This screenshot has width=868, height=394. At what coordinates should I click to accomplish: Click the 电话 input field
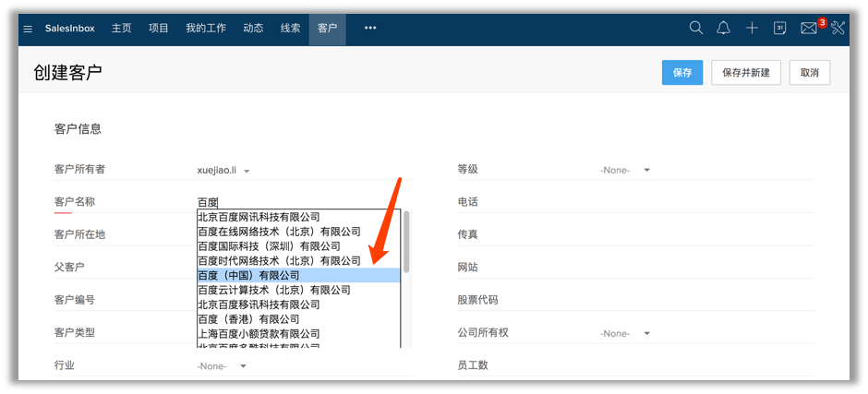705,202
